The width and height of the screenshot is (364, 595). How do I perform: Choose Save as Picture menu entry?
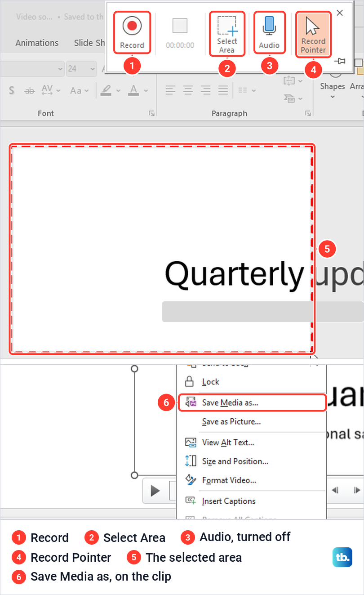(252, 421)
